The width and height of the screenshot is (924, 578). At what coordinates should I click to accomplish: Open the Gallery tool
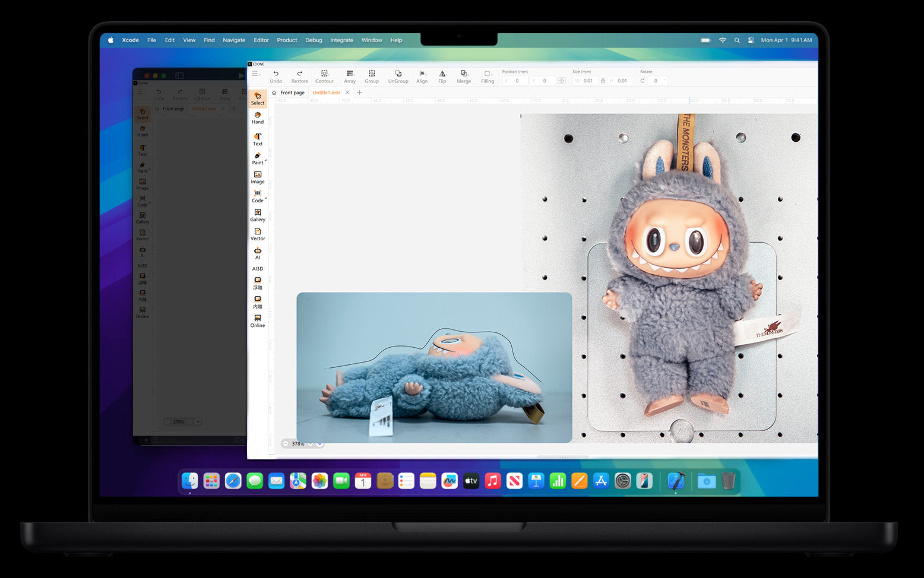point(257,215)
